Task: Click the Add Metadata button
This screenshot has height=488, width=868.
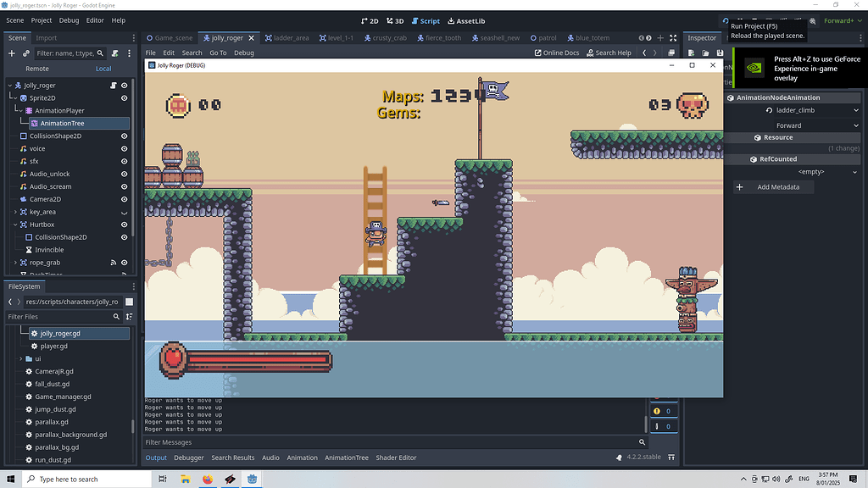Action: point(772,186)
